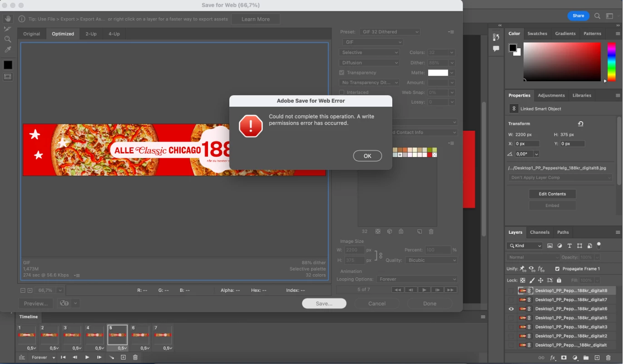
Task: Switch to the Channels tab
Action: [x=539, y=232]
